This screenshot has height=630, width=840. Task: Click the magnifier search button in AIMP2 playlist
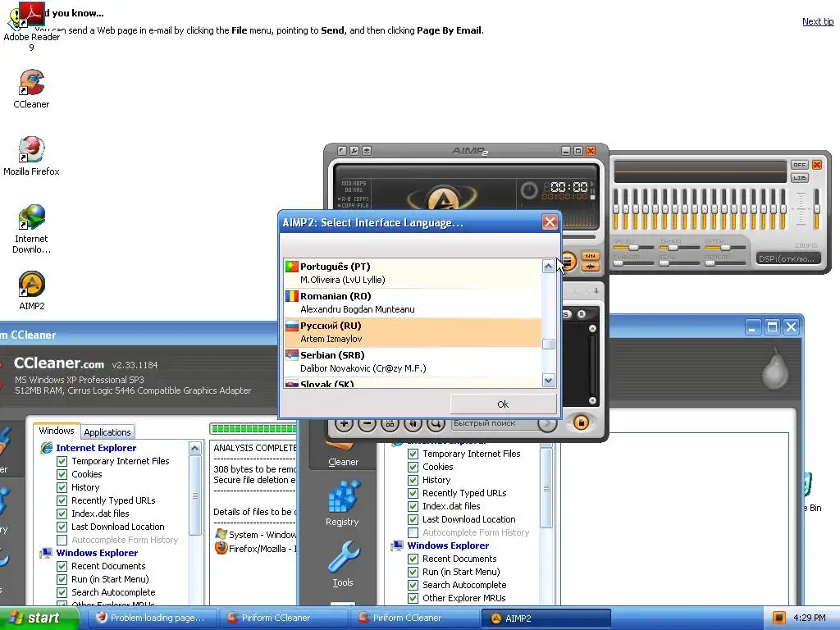point(436,423)
